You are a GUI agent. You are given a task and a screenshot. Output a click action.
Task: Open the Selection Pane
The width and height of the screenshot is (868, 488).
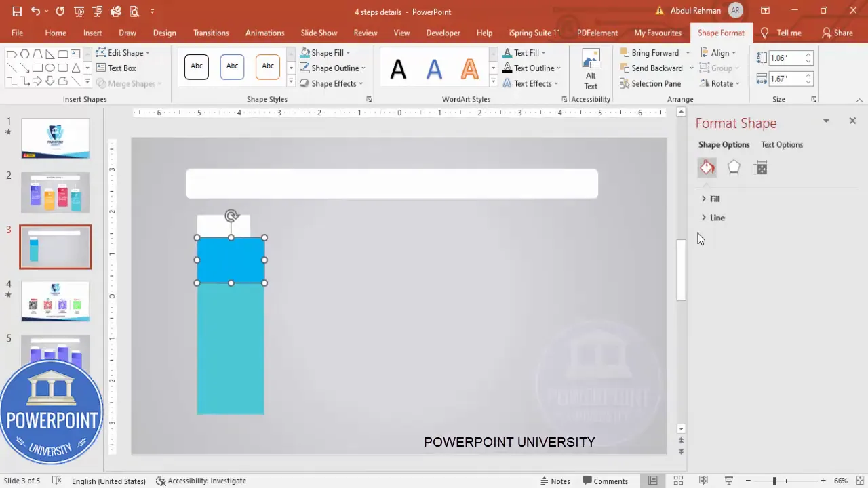(x=650, y=83)
